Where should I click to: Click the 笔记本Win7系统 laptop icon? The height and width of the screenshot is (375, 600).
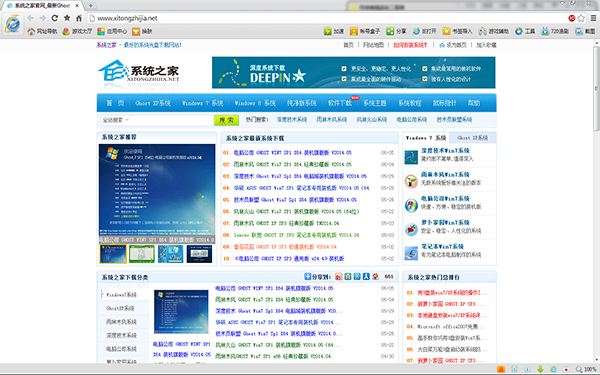click(411, 253)
